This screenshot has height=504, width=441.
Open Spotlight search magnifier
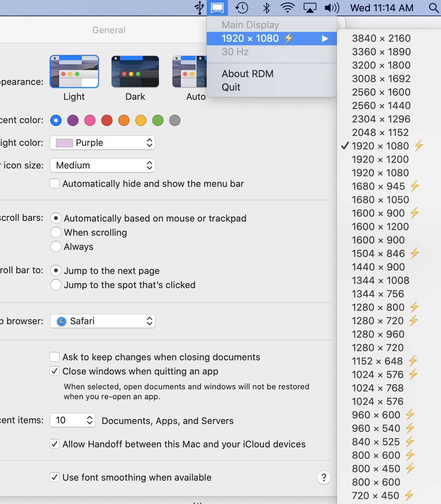[434, 8]
